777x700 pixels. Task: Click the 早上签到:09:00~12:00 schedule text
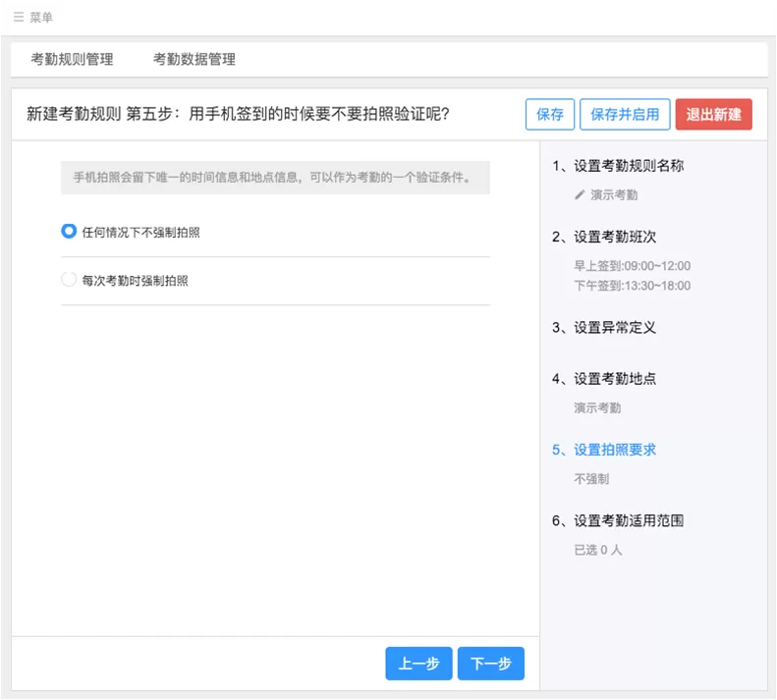[633, 266]
